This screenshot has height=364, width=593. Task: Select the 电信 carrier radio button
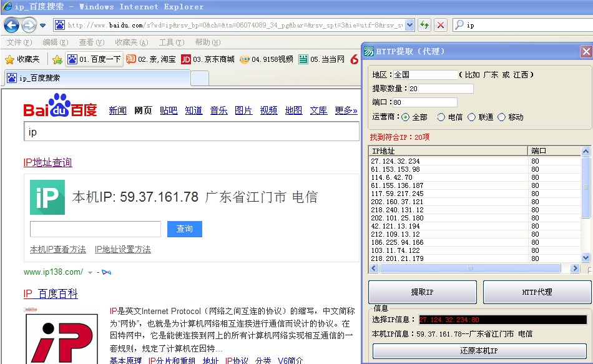pos(441,117)
